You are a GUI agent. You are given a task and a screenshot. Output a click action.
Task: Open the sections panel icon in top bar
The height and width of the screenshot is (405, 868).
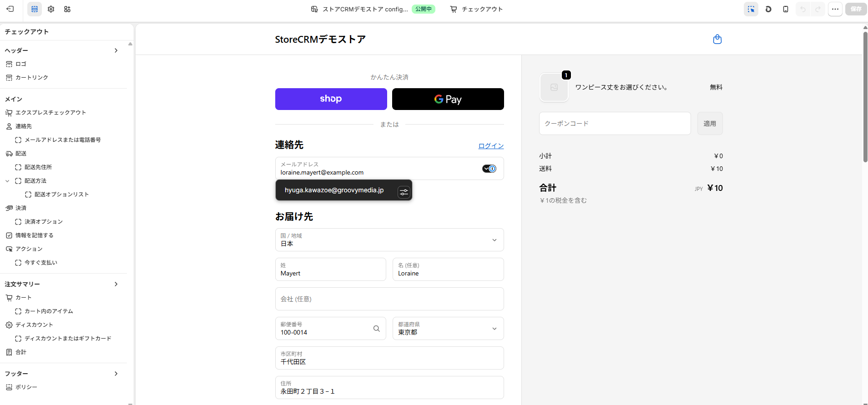[35, 9]
